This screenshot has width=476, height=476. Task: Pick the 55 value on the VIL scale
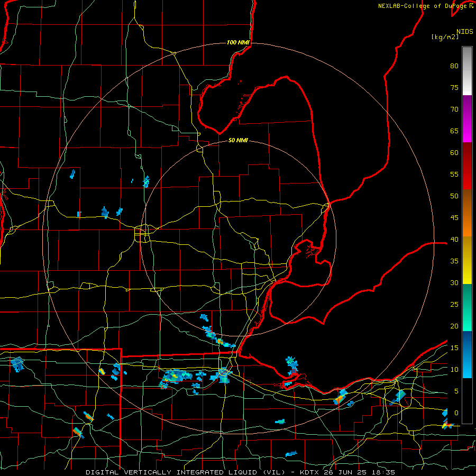(454, 174)
